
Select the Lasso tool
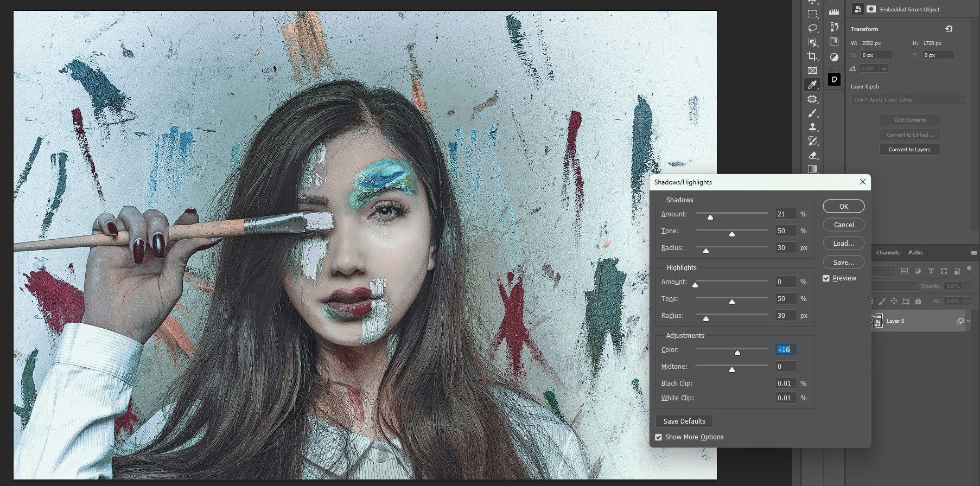[812, 28]
